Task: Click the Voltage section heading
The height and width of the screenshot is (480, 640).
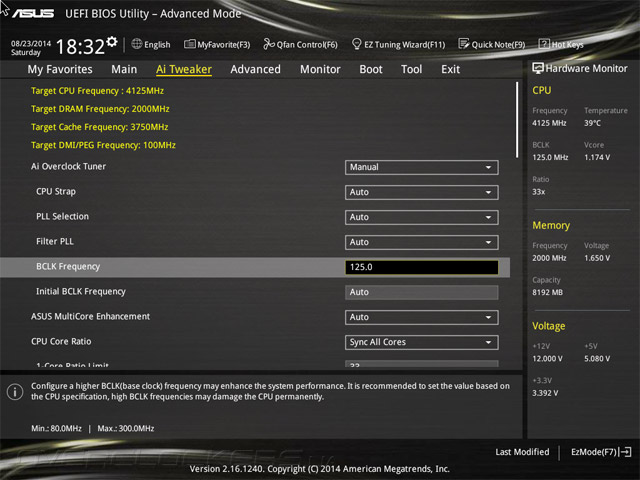Action: click(549, 326)
